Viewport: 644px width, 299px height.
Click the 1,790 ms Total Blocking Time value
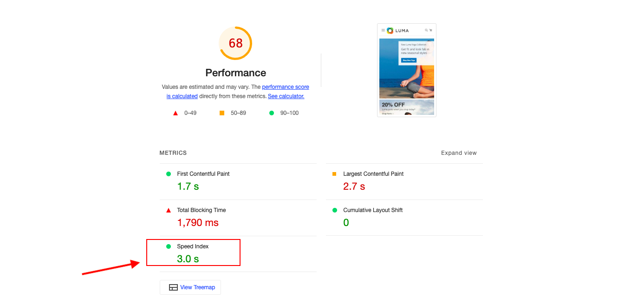click(198, 223)
